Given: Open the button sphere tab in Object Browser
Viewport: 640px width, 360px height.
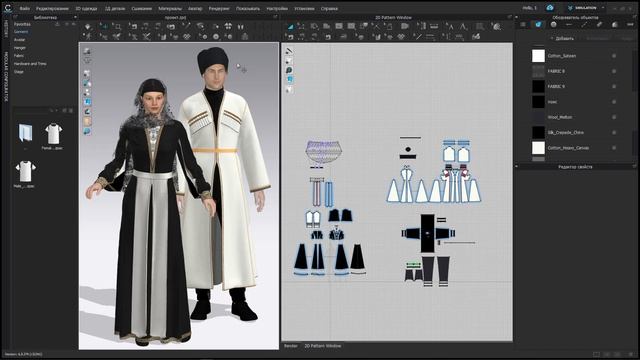Looking at the screenshot, I should [x=553, y=24].
